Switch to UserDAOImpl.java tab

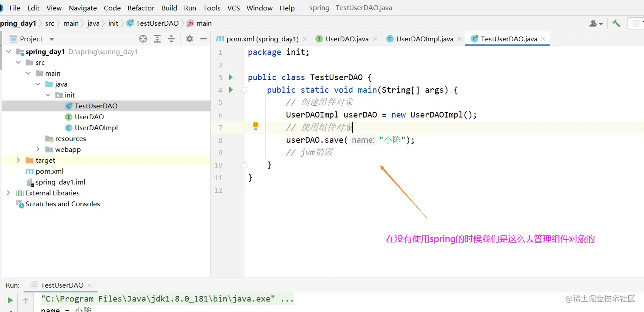click(424, 39)
